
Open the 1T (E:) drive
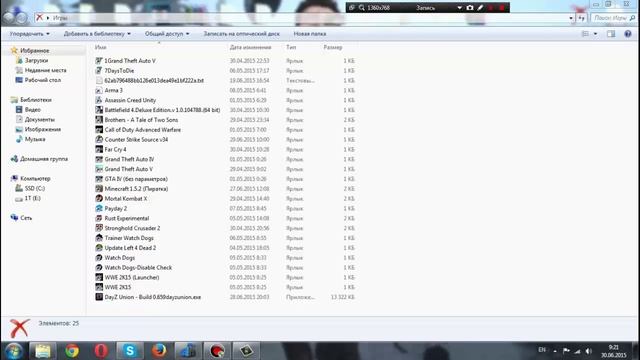(x=32, y=198)
